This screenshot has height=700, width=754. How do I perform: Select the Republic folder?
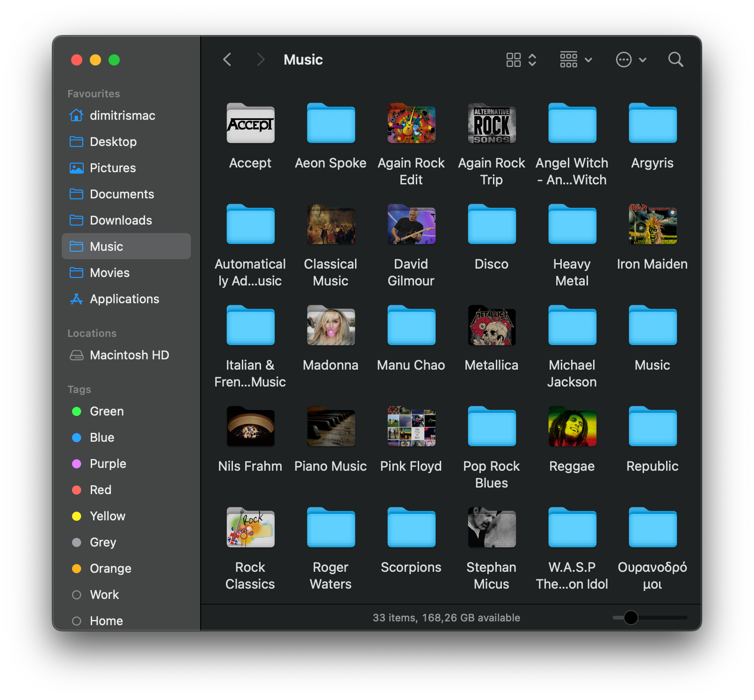pyautogui.click(x=652, y=426)
